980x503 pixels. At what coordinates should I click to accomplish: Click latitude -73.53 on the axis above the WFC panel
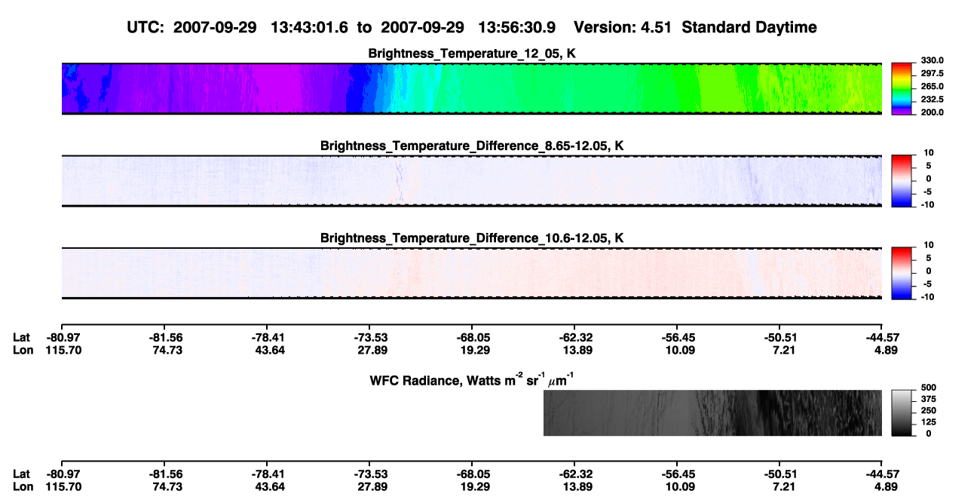[370, 337]
